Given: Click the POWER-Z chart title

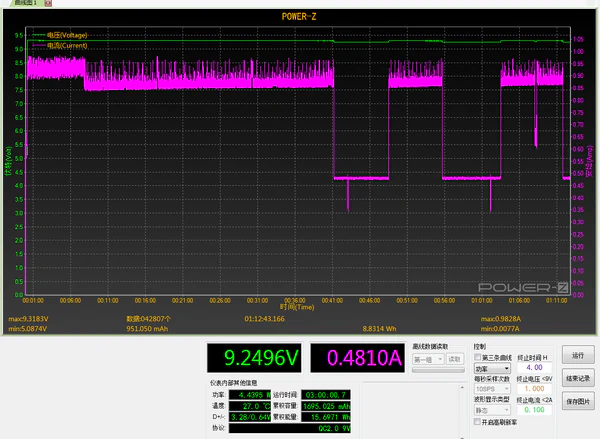Looking at the screenshot, I should (x=299, y=17).
